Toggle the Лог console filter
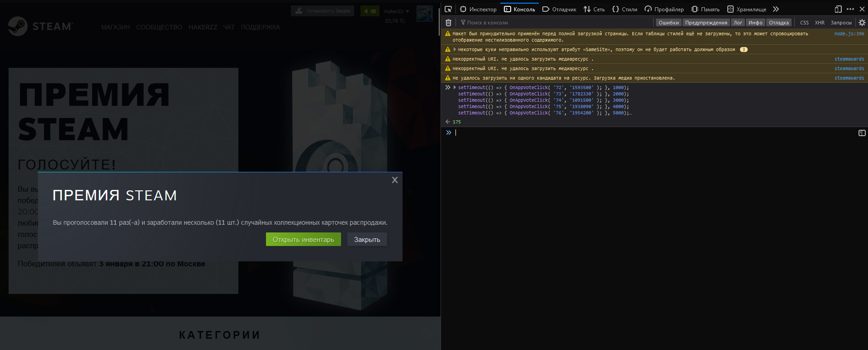The width and height of the screenshot is (868, 350). [738, 23]
